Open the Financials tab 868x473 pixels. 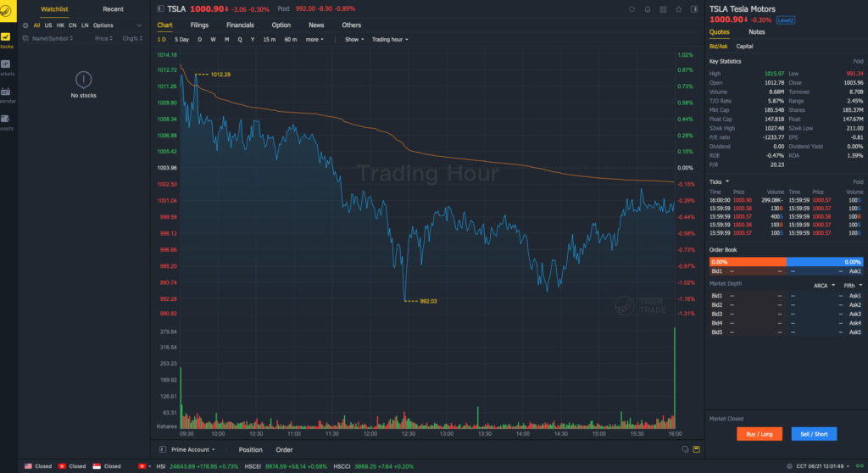[240, 25]
